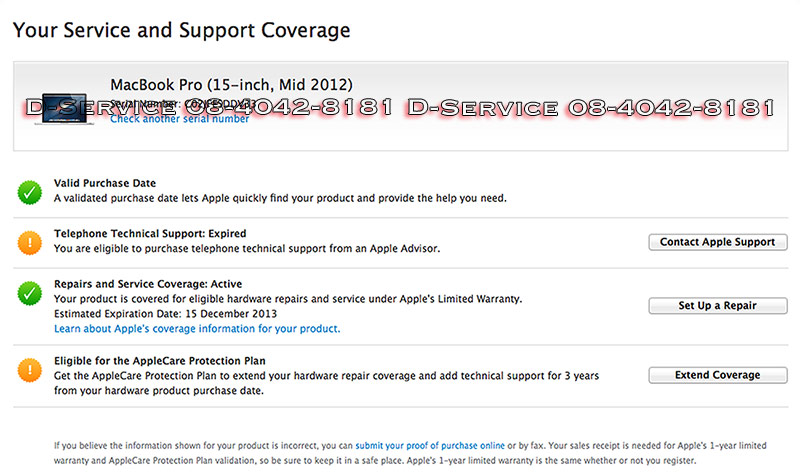Click the green checkmark beside Valid Purchase Date
This screenshot has width=800, height=476.
28,192
